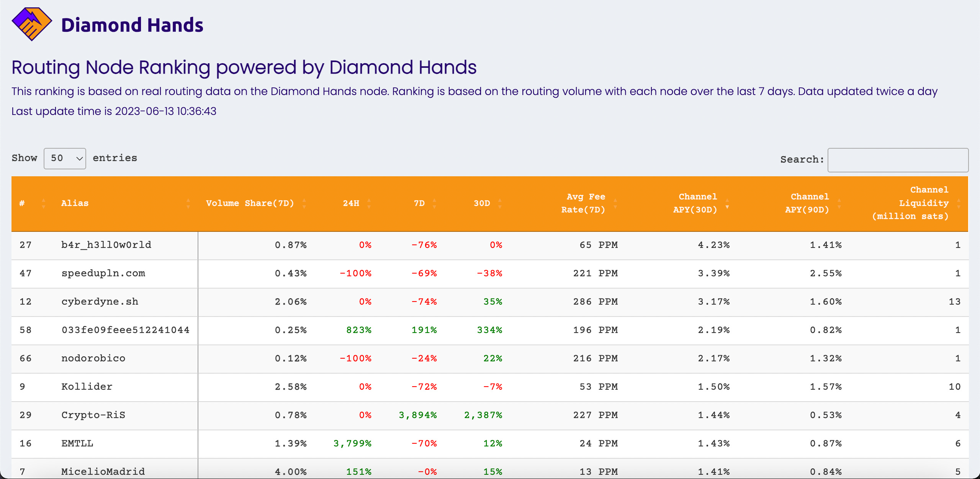Sort by 7D change column
This screenshot has height=479, width=980.
412,203
